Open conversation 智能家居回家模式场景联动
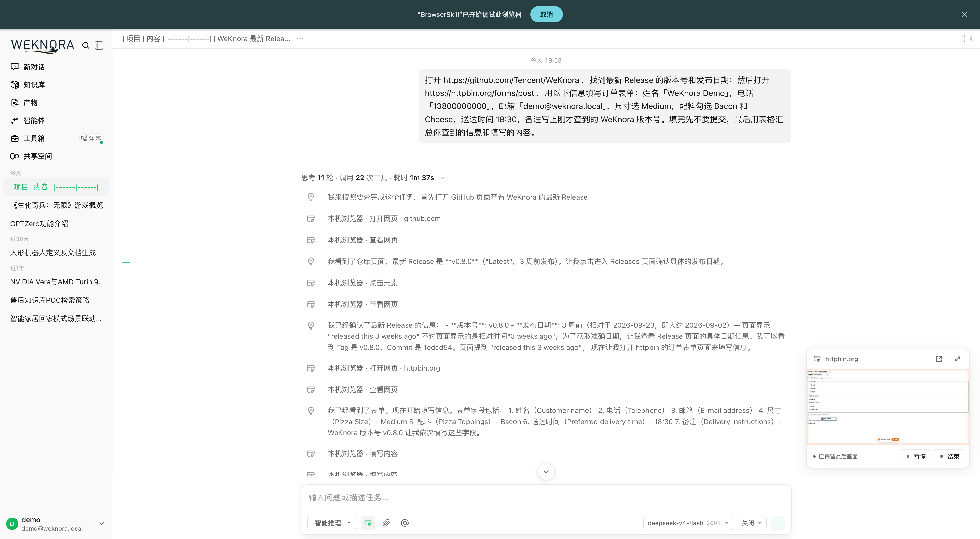The image size is (980, 539). (x=56, y=318)
